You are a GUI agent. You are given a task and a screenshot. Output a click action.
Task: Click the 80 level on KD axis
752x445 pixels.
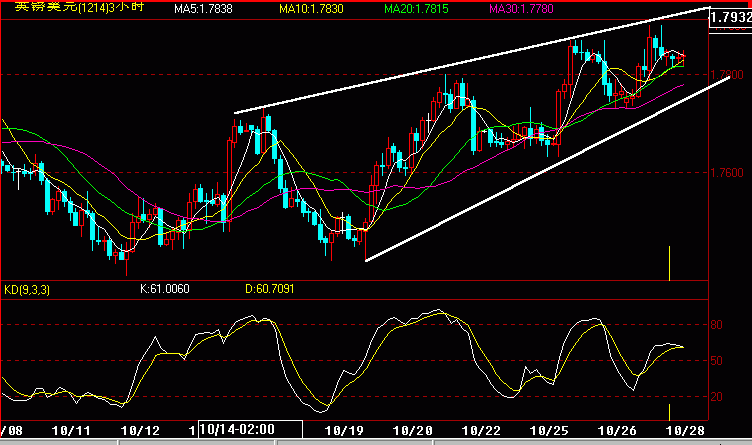(x=717, y=325)
